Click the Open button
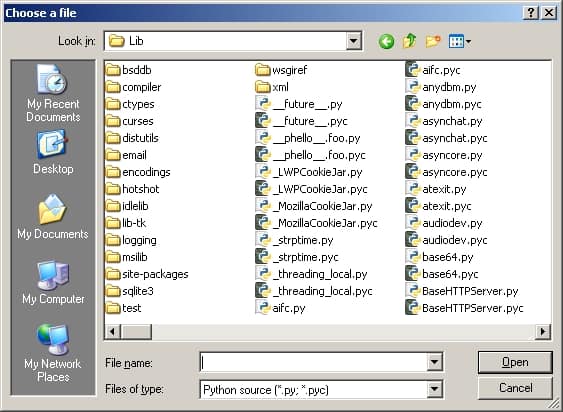The width and height of the screenshot is (563, 412). point(515,362)
